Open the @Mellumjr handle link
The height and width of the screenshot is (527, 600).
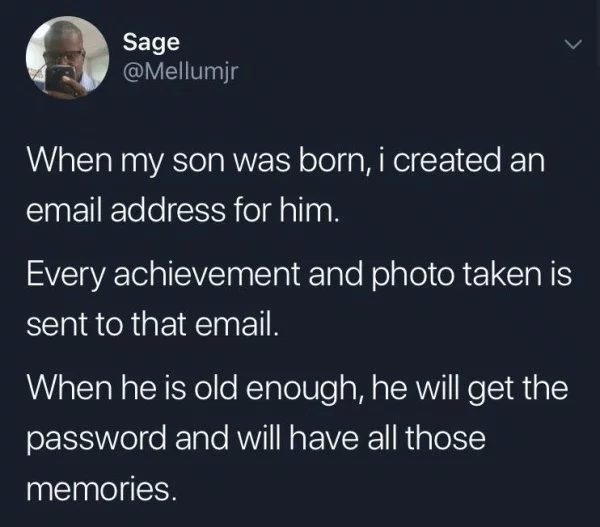point(180,70)
